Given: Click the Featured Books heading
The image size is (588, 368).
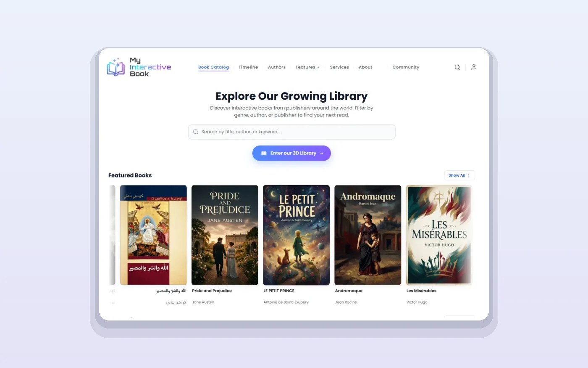Looking at the screenshot, I should click(130, 175).
